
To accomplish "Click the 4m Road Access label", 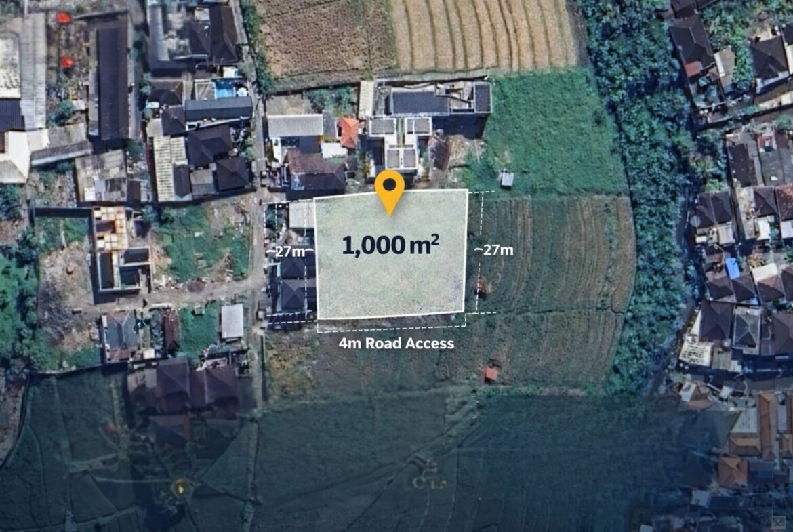I will click(396, 344).
